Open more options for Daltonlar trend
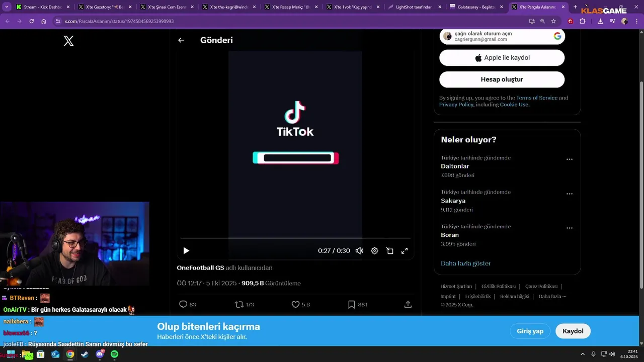Viewport: 644px width, 362px height. [x=570, y=159]
